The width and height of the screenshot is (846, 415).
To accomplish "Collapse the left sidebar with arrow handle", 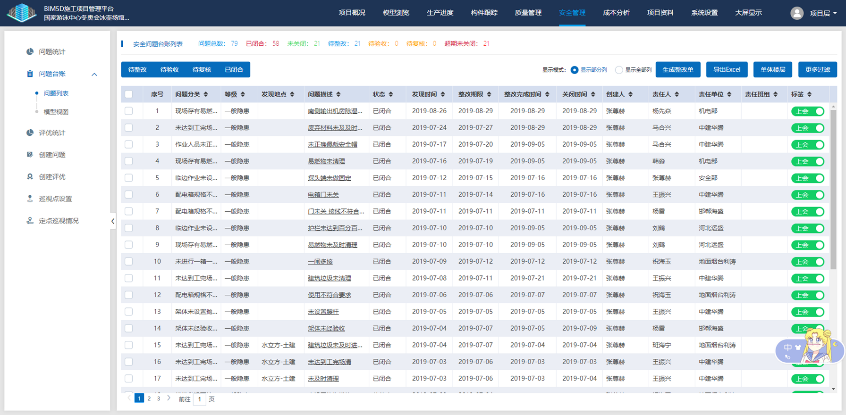I will (113, 220).
